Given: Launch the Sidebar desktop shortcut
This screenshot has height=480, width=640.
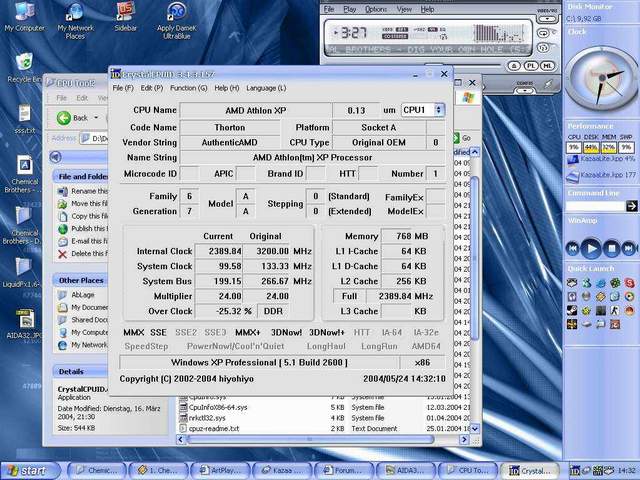Looking at the screenshot, I should (x=125, y=16).
